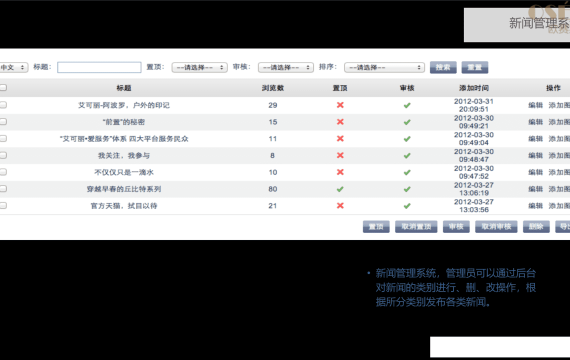Click view count 80
The height and width of the screenshot is (360, 570).
[x=273, y=189]
